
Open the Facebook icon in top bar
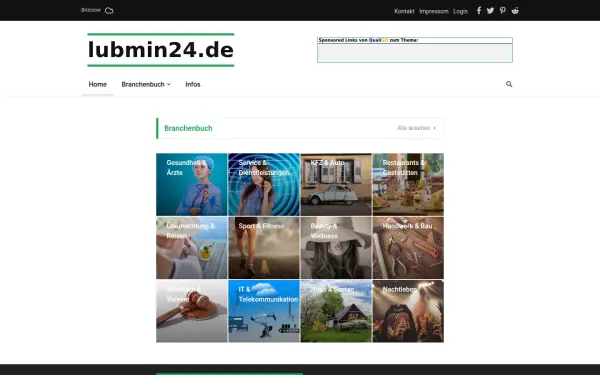pos(479,11)
